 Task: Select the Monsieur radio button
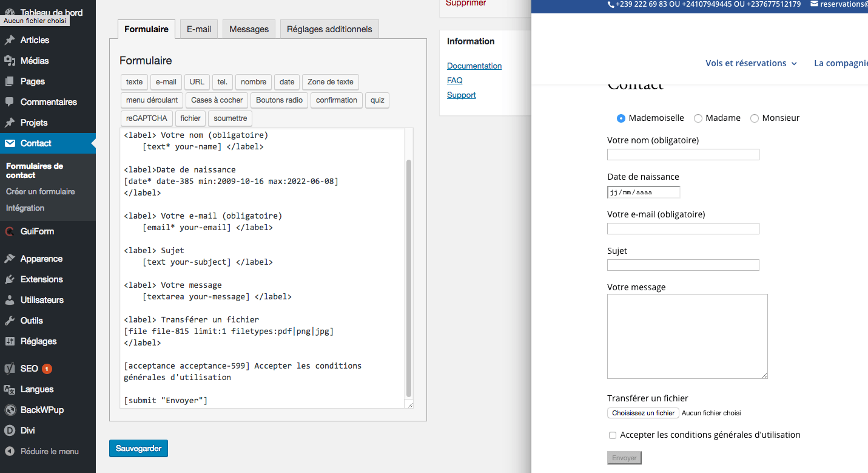[755, 118]
